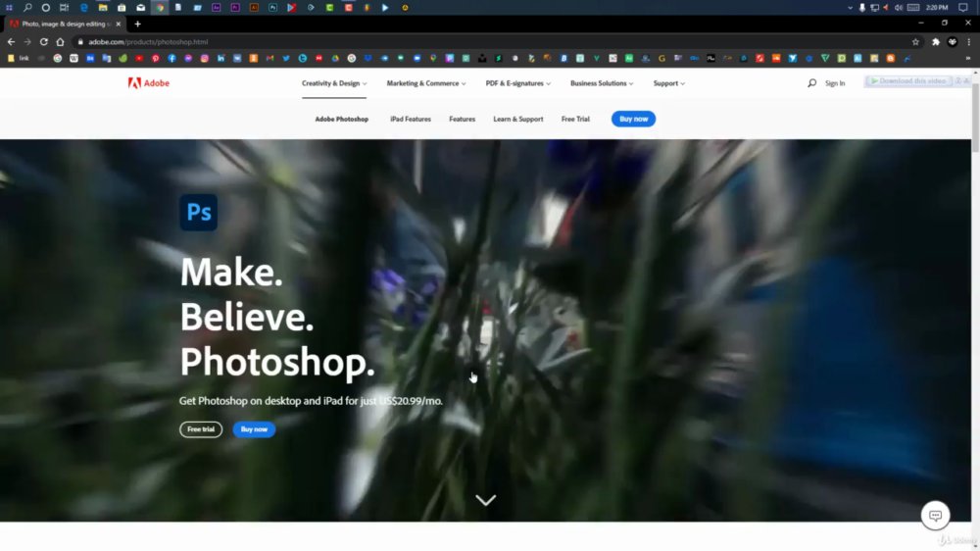Expand Marketing & Commerce menu
This screenshot has height=551, width=980.
[425, 83]
